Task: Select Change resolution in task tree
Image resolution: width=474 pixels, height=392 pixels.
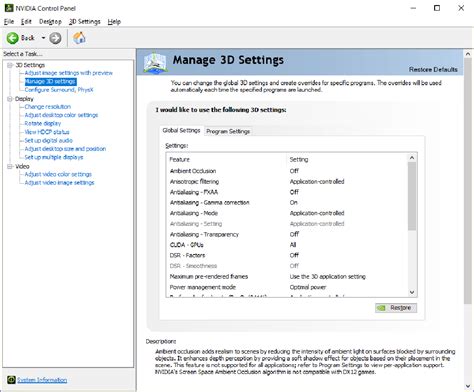Action: (x=48, y=107)
